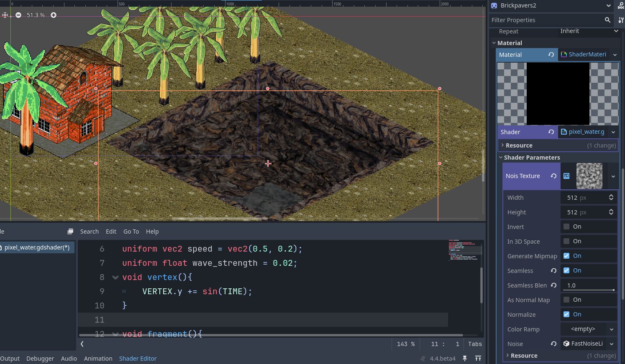625x364 pixels.
Task: Adjust the Seamless Blend slider value
Action: tap(589, 286)
